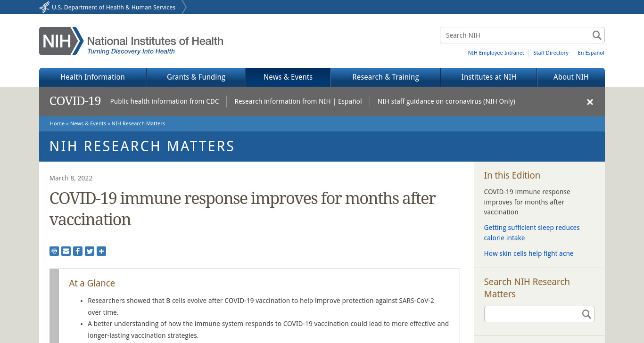Viewport: 644px width, 343px height.
Task: Click U.S. Department of Health & Human Services link
Action: pyautogui.click(x=114, y=7)
